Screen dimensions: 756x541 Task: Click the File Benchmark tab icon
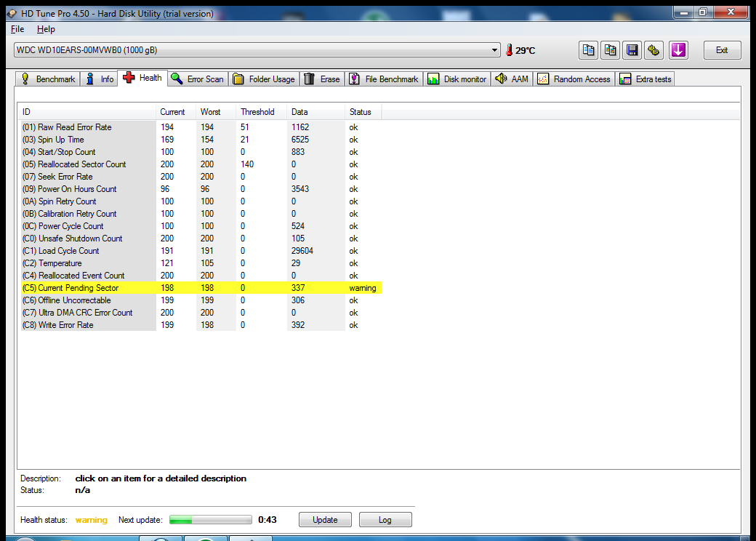click(355, 79)
